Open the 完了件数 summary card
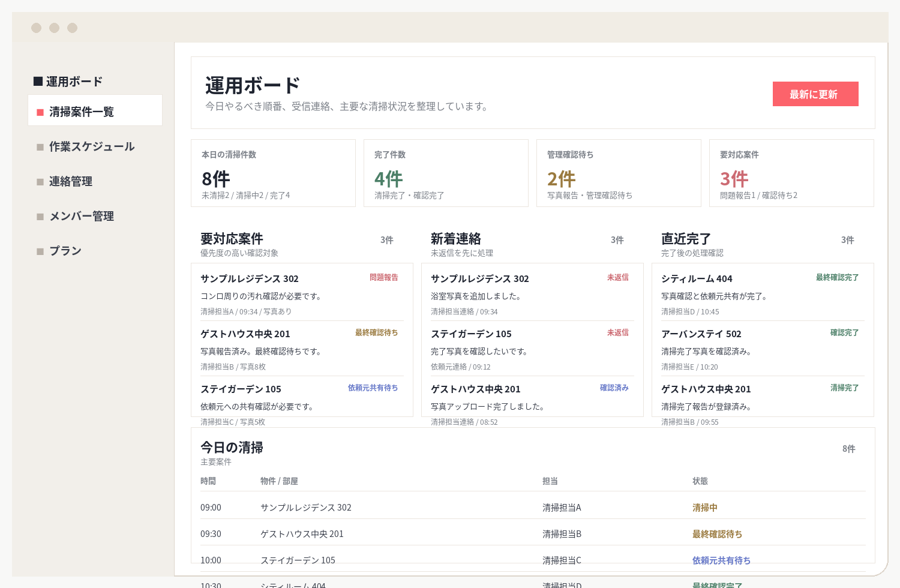This screenshot has height=588, width=900. [446, 173]
